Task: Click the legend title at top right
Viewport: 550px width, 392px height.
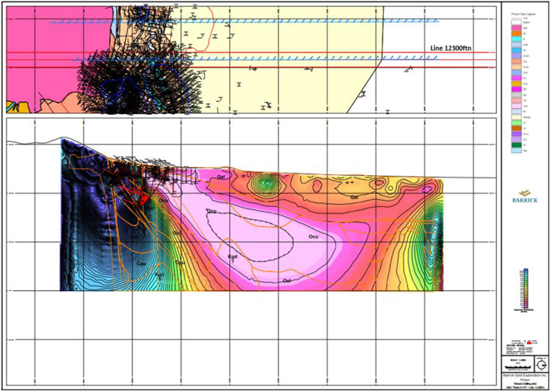Action: (x=525, y=14)
